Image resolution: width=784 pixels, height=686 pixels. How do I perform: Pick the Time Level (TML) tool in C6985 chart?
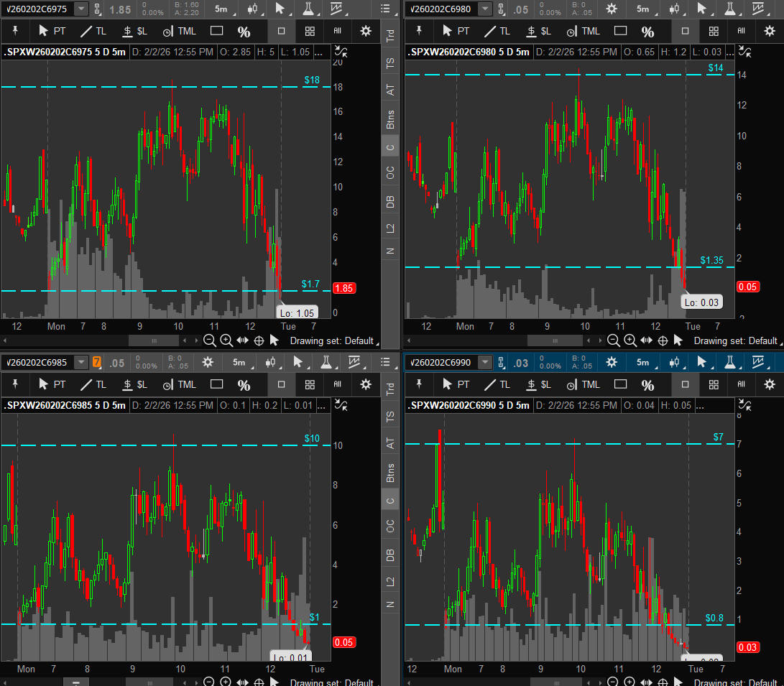coord(179,384)
